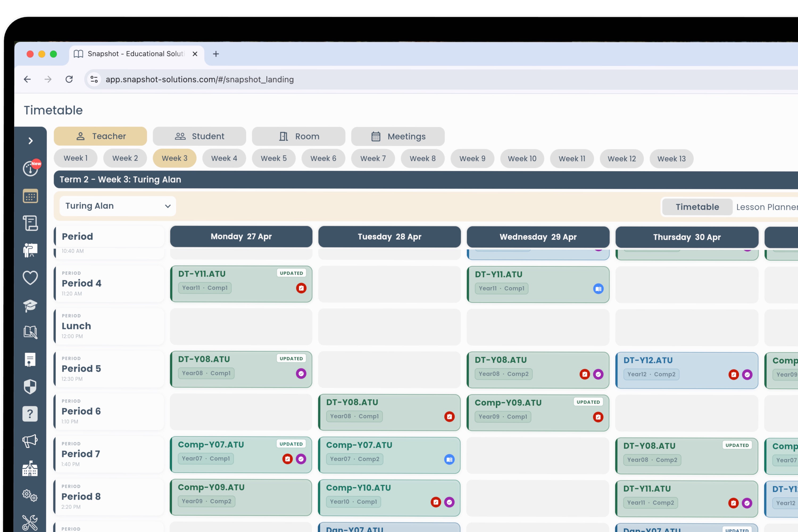Reload the page in the browser
This screenshot has width=798, height=532.
[x=69, y=79]
